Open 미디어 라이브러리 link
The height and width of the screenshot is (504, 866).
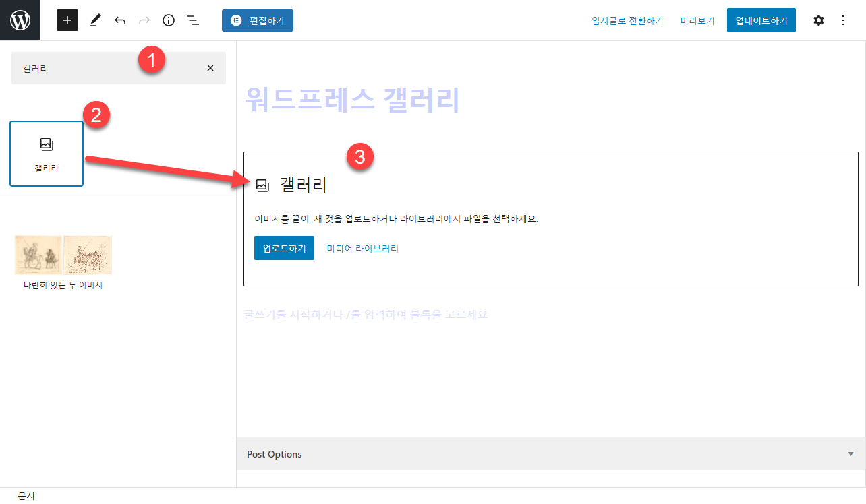[x=363, y=248]
